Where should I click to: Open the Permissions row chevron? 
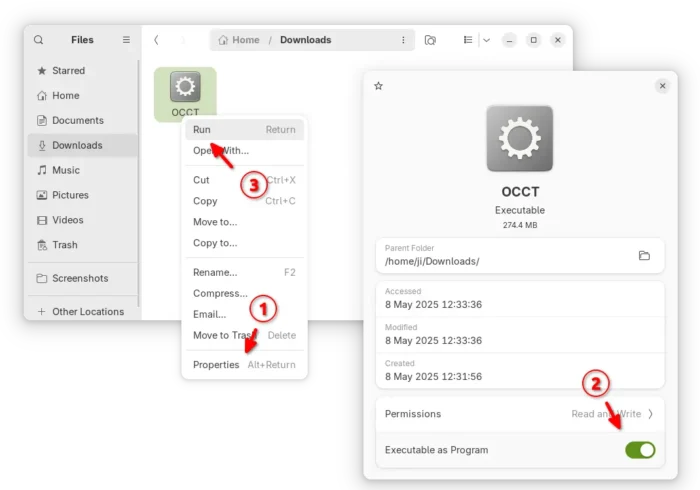pyautogui.click(x=650, y=414)
